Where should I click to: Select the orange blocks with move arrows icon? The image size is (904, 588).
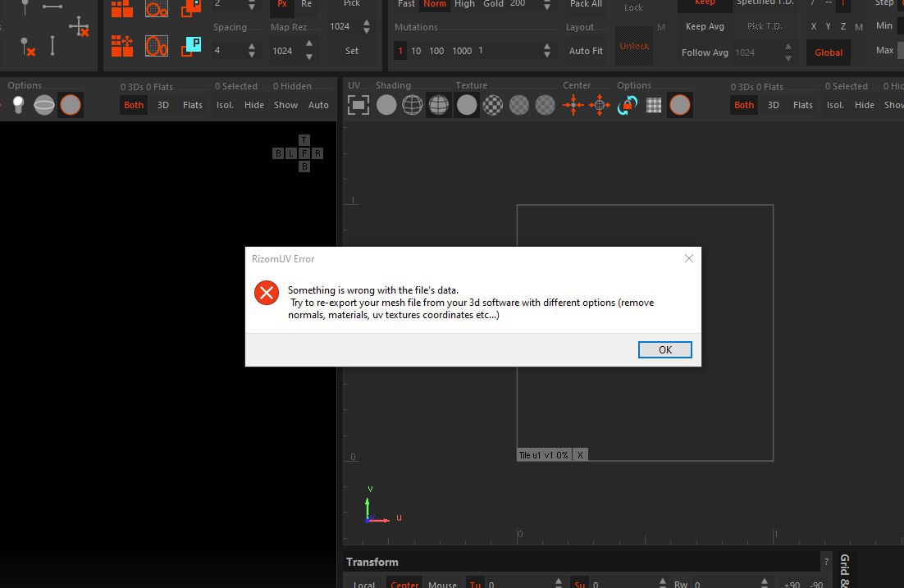click(x=121, y=46)
